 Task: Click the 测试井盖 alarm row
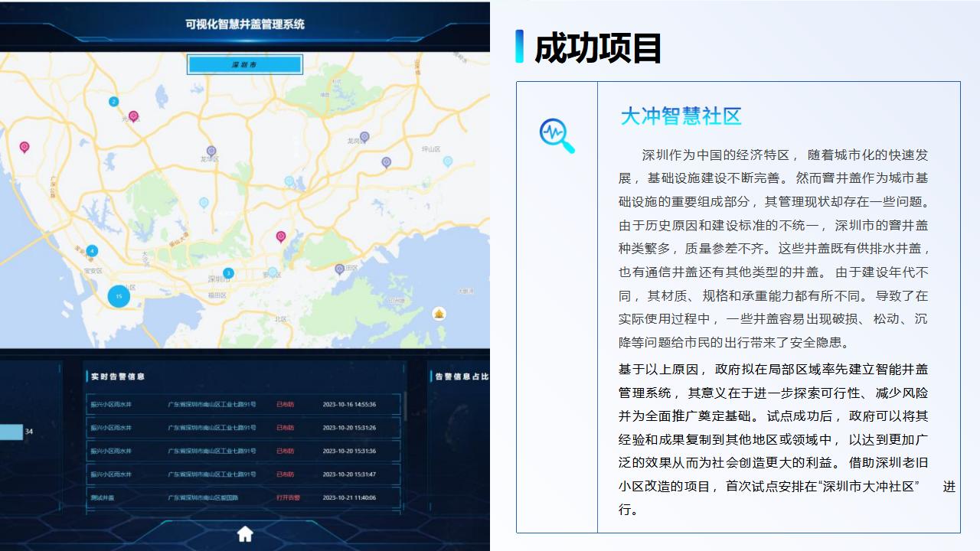pyautogui.click(x=243, y=497)
